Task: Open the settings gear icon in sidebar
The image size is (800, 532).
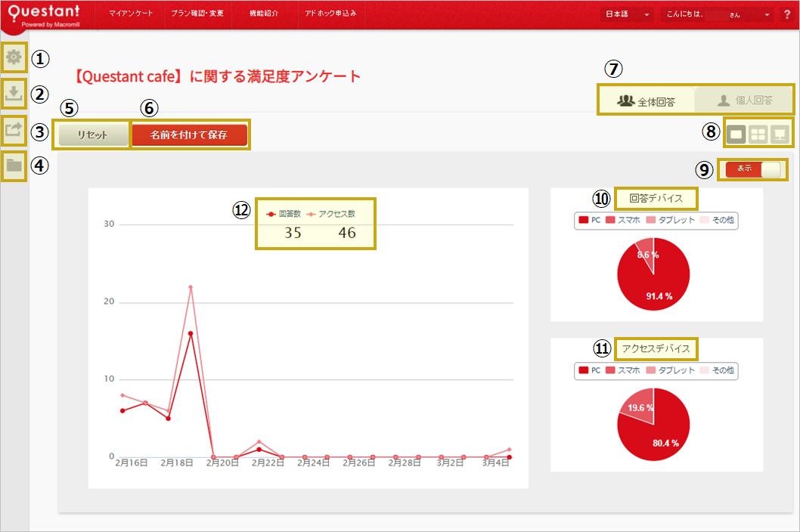Action: pos(14,57)
